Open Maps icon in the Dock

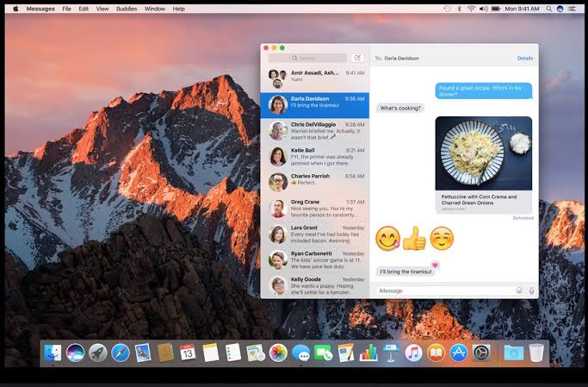256,353
